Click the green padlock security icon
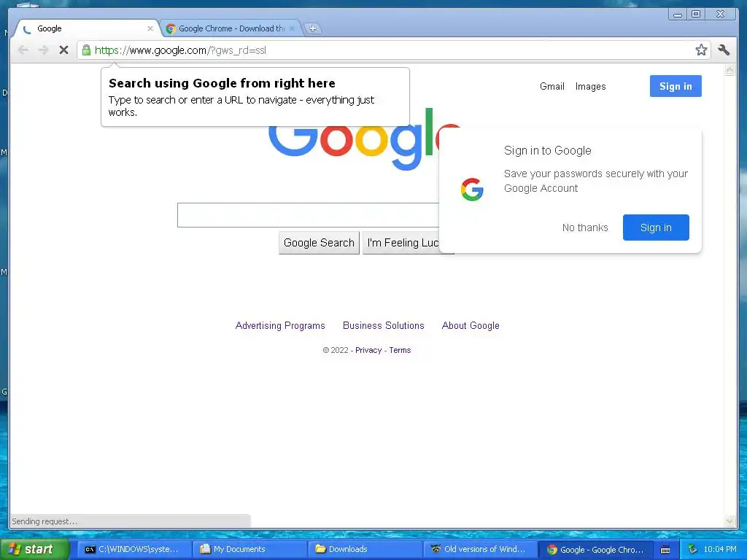This screenshot has width=747, height=560. coord(86,50)
